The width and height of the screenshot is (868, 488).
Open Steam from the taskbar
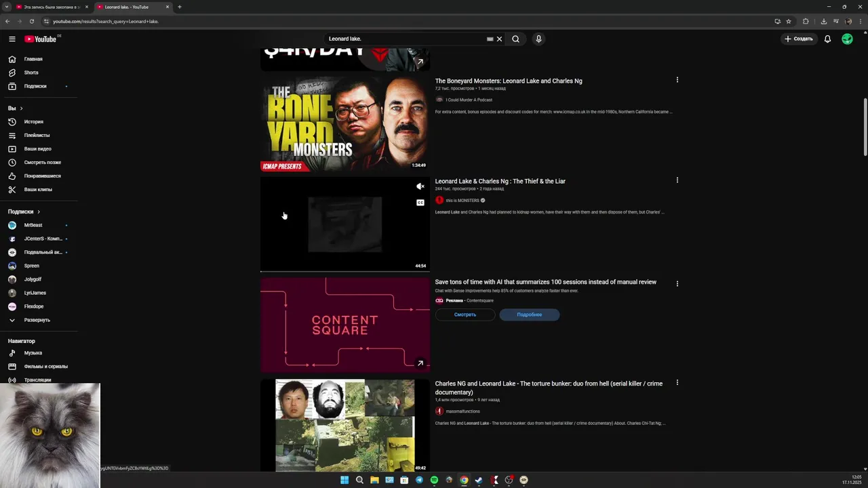[479, 480]
